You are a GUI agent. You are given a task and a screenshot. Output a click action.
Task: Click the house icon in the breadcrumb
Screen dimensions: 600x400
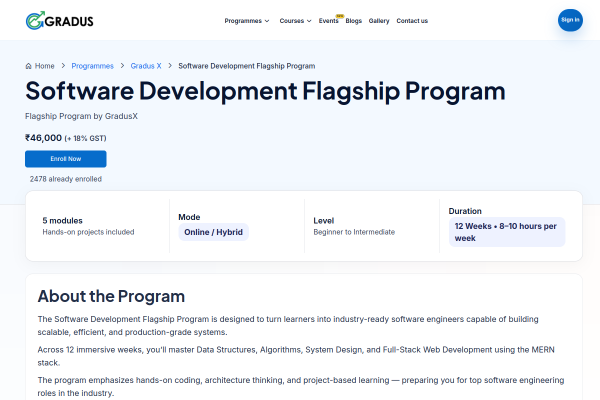click(29, 66)
